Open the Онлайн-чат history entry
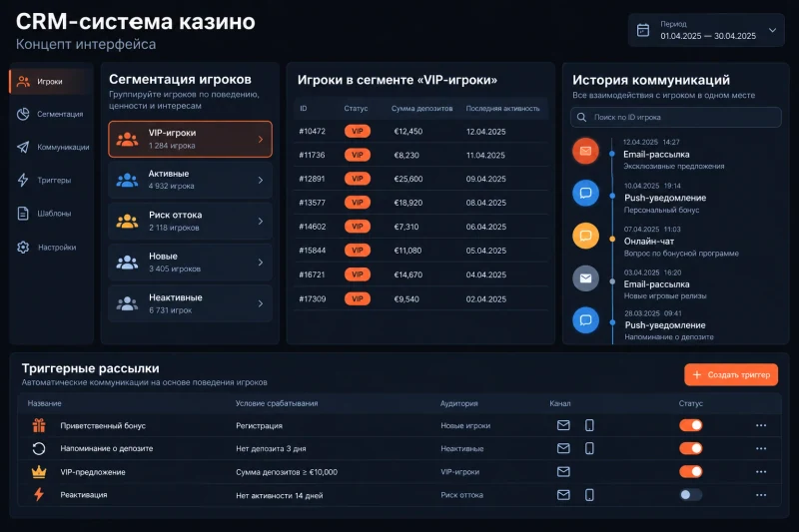 [x=681, y=242]
